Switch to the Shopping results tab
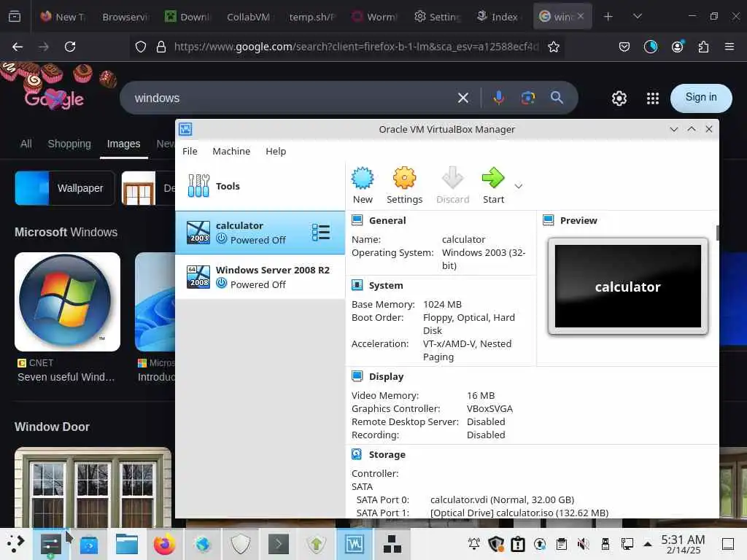Image resolution: width=747 pixels, height=560 pixels. 69,144
